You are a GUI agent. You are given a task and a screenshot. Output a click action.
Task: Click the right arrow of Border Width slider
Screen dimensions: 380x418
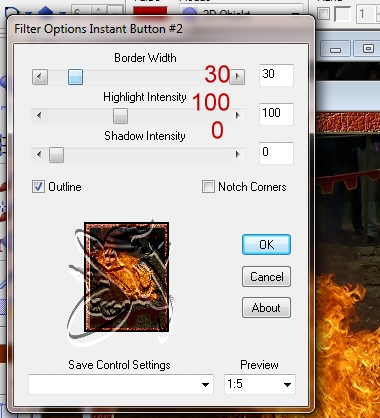(237, 77)
